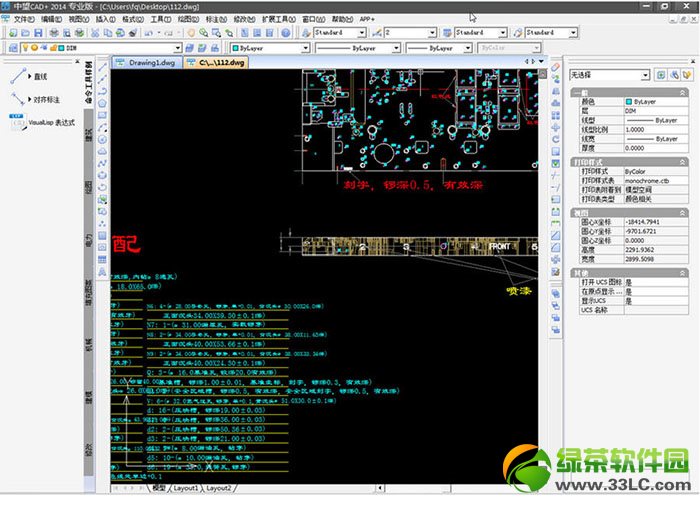Image resolution: width=700 pixels, height=506 pixels.
Task: Collapse the 打印样式 properties section
Action: (683, 162)
